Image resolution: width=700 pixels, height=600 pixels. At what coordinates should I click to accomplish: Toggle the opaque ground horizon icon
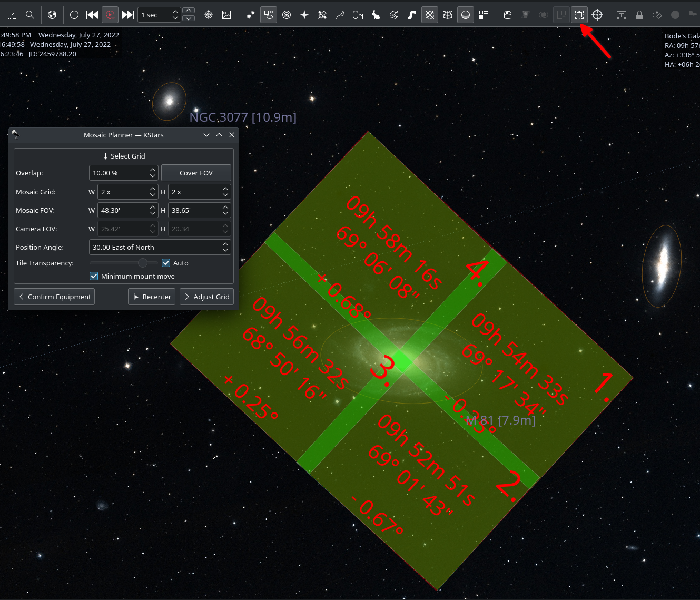[x=466, y=15]
